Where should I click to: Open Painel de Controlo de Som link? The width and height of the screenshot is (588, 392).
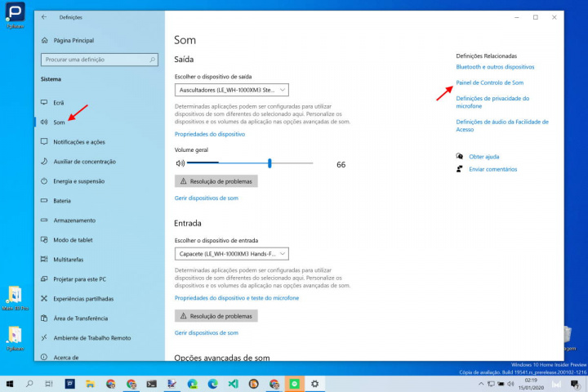490,82
